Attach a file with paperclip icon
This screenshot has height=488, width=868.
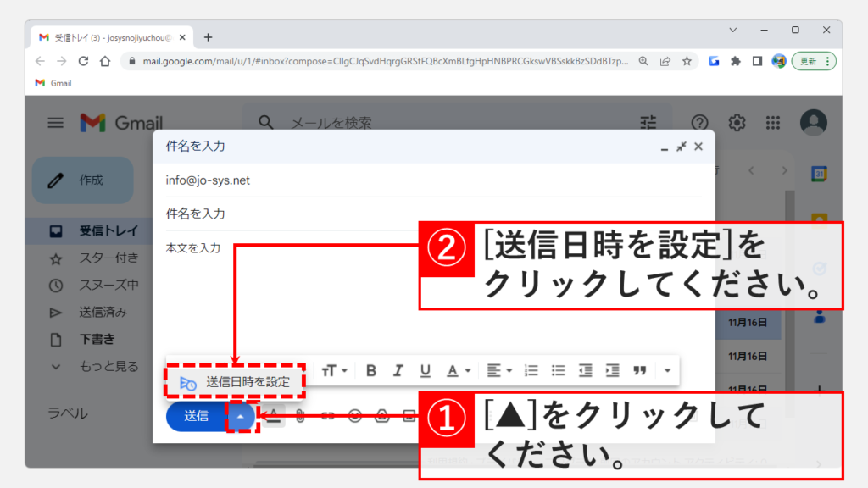click(x=300, y=416)
